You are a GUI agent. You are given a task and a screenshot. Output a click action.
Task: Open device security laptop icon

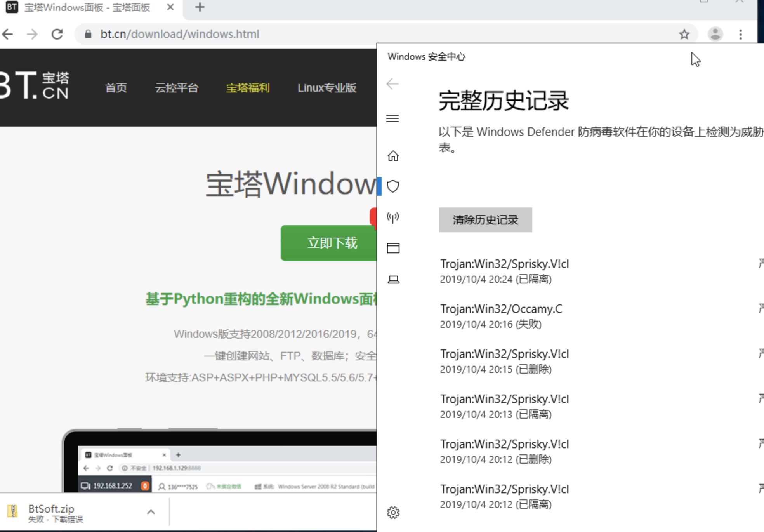[393, 279]
